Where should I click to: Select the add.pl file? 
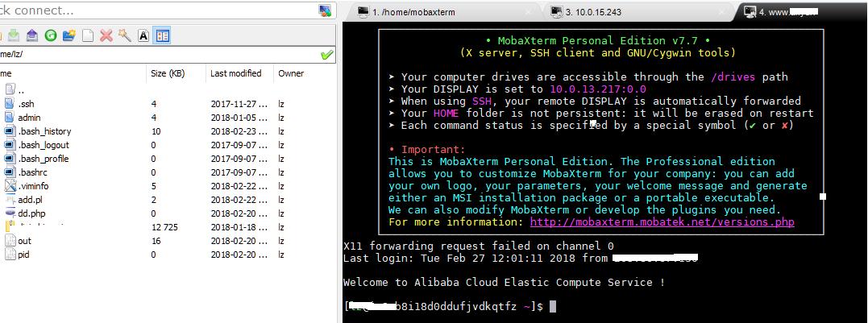[x=31, y=200]
